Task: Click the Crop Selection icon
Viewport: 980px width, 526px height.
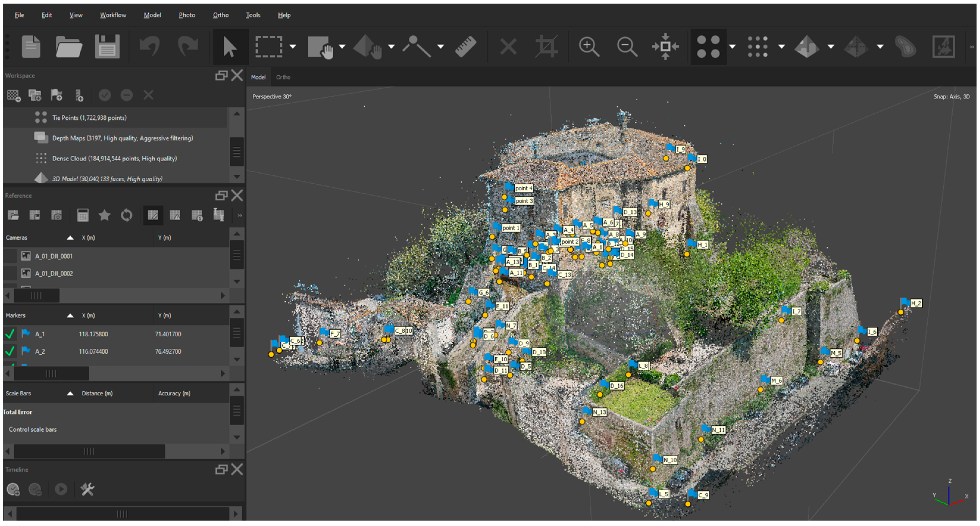Action: click(x=546, y=46)
